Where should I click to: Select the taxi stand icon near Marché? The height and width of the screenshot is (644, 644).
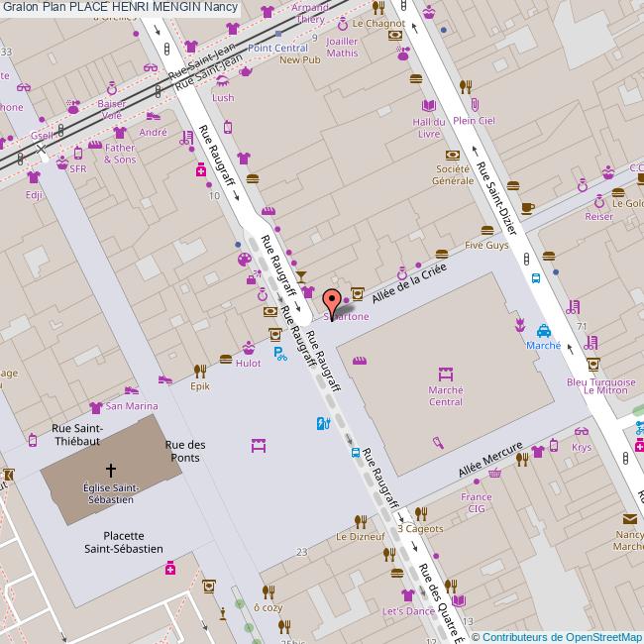[544, 331]
